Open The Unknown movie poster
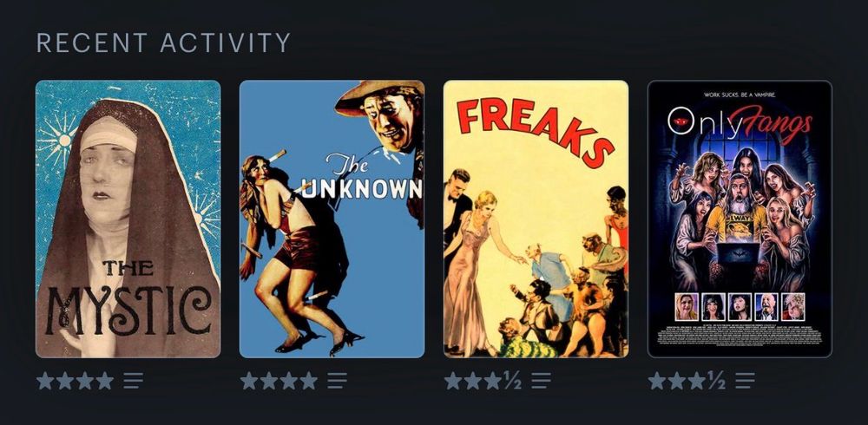The width and height of the screenshot is (868, 425). click(x=332, y=219)
